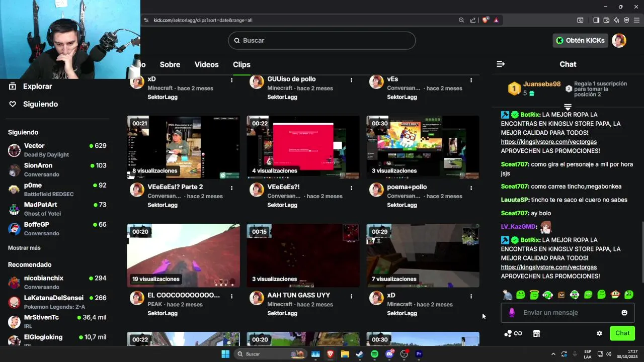Open SionAron channel in the following list

[x=57, y=169]
